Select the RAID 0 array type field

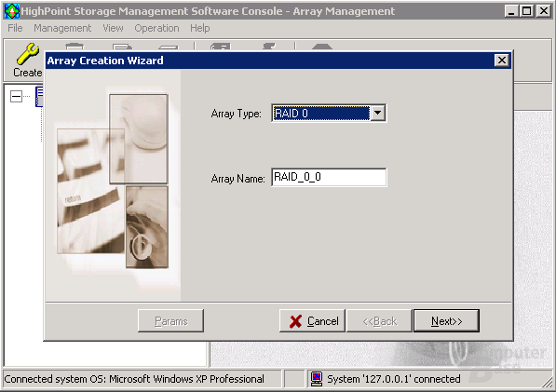click(x=321, y=114)
